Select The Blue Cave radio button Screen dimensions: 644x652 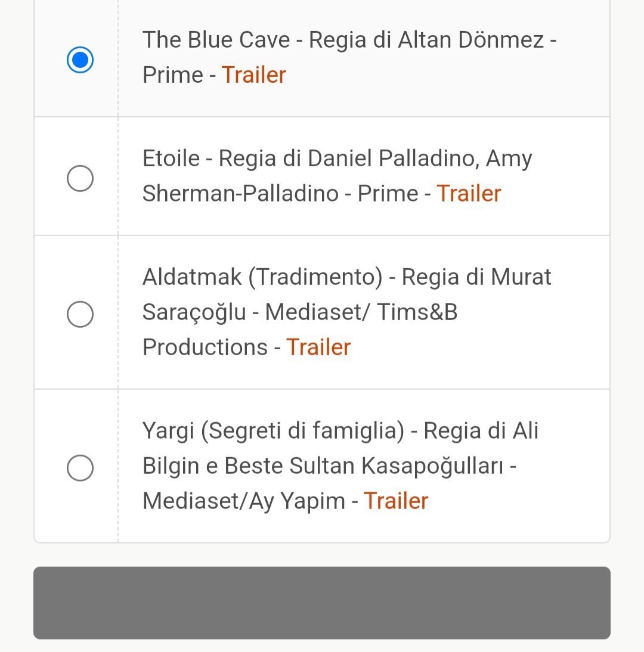[80, 60]
